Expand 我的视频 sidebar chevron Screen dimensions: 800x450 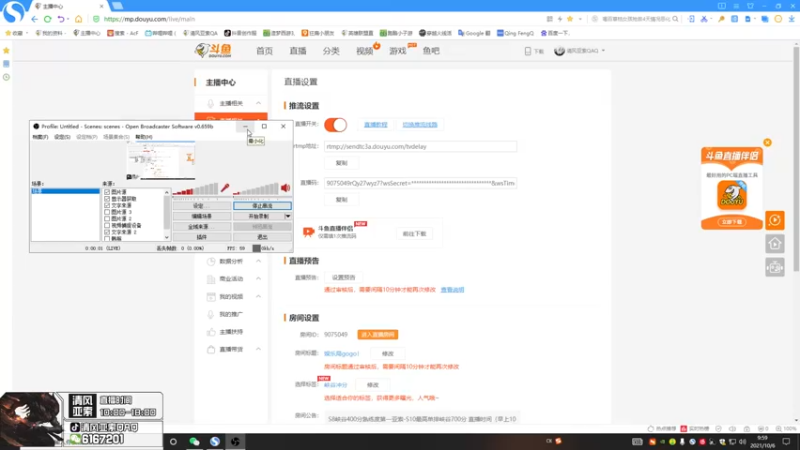pos(258,296)
